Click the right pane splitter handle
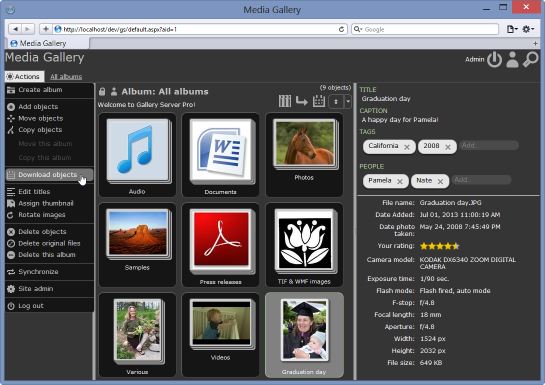Screen dimensions: 545x385 [x=355, y=231]
